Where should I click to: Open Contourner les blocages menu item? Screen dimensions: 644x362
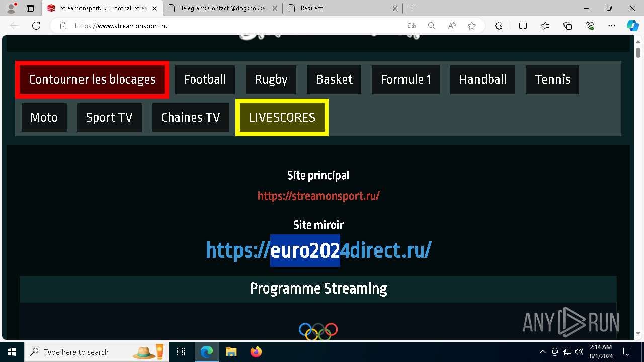click(92, 79)
